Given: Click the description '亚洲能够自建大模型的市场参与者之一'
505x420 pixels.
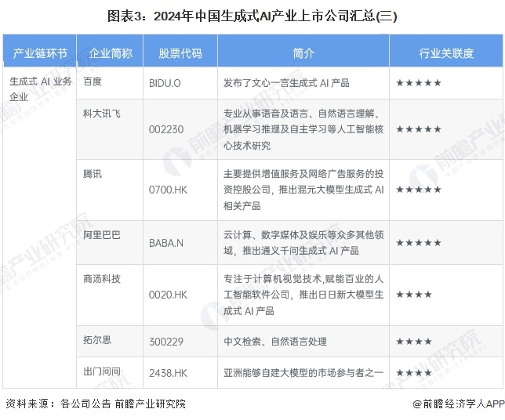Looking at the screenshot, I should coord(303,373).
